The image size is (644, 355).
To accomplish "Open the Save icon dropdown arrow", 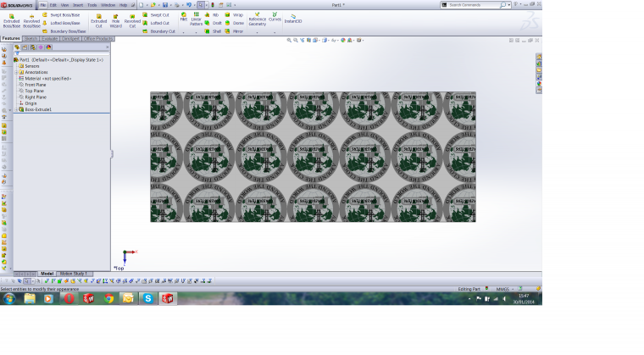I will (170, 5).
